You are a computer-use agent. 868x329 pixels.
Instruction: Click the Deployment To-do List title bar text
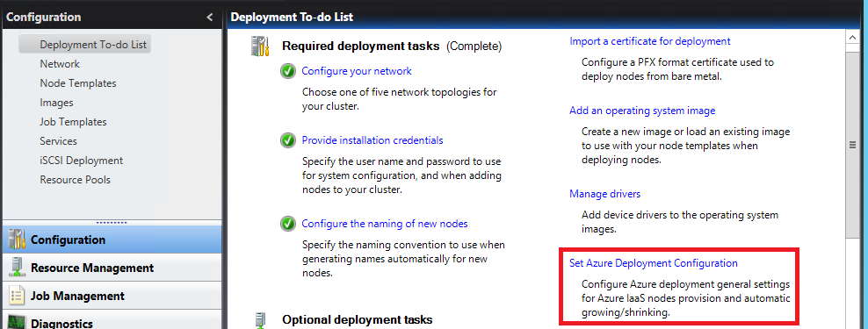coord(292,18)
